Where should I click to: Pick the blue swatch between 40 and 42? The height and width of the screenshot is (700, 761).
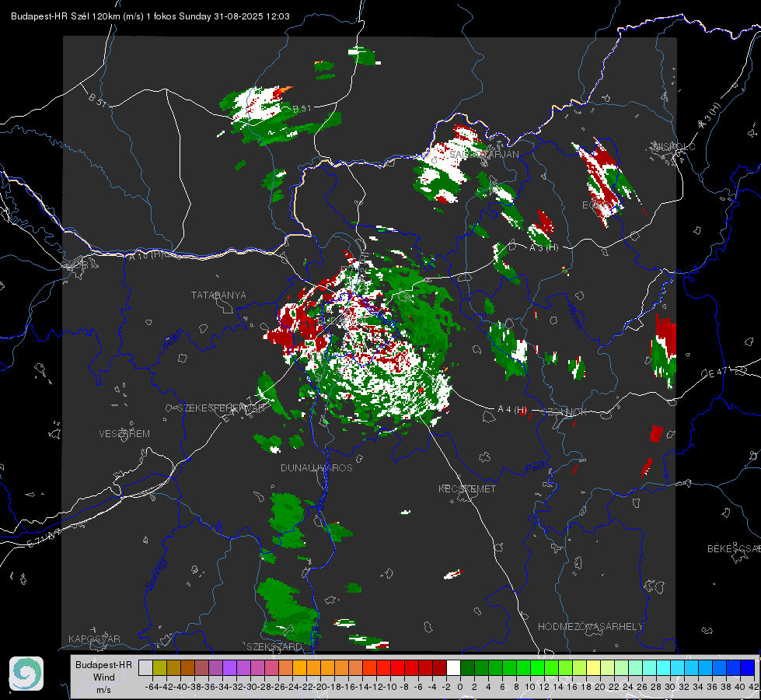pos(748,667)
